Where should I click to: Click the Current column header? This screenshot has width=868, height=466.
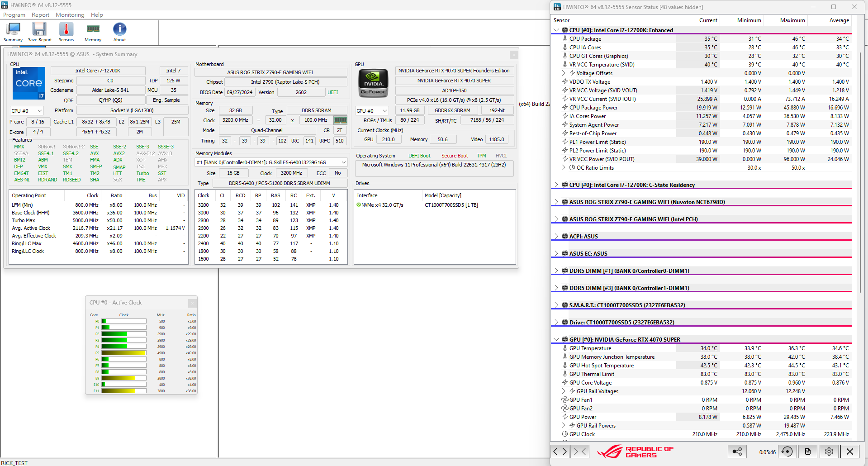point(698,20)
